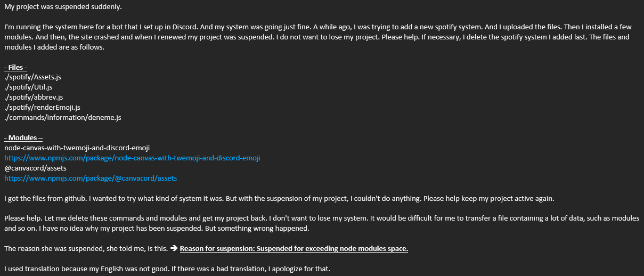The height and width of the screenshot is (276, 644).
Task: Click the paragraph starting 'I got the files from github'
Action: (x=279, y=198)
